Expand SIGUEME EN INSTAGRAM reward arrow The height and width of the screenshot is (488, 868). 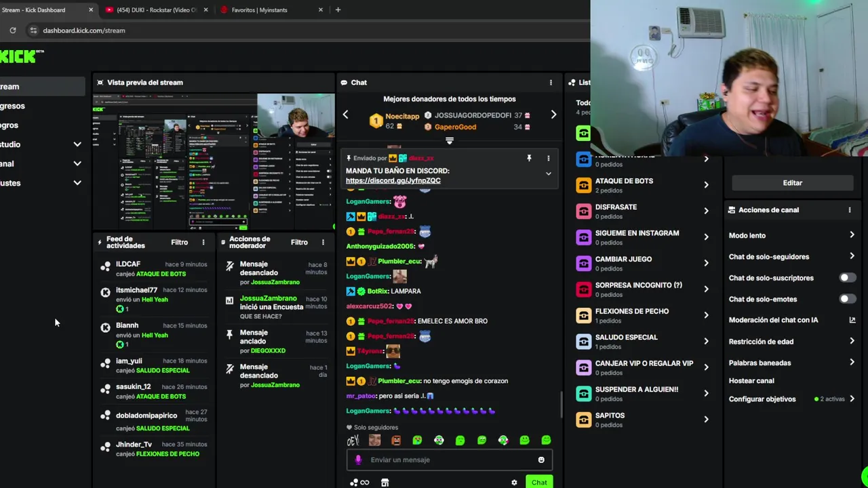coord(706,237)
